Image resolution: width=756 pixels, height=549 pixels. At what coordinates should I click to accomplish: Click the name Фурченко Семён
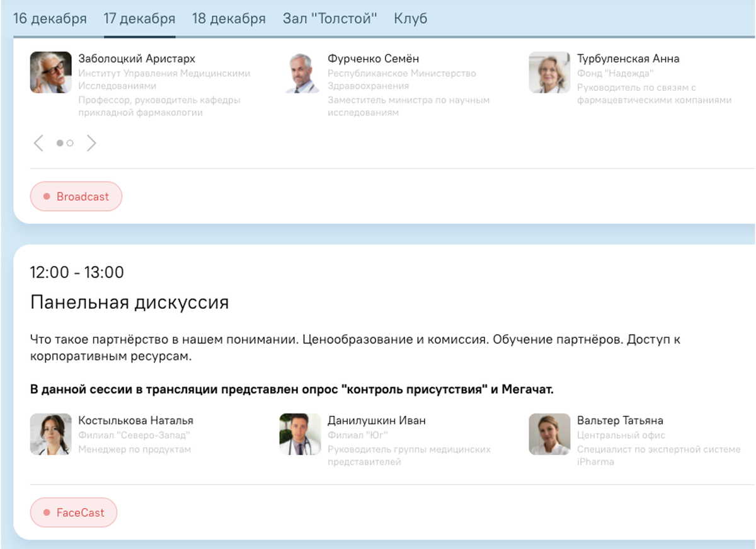click(373, 59)
